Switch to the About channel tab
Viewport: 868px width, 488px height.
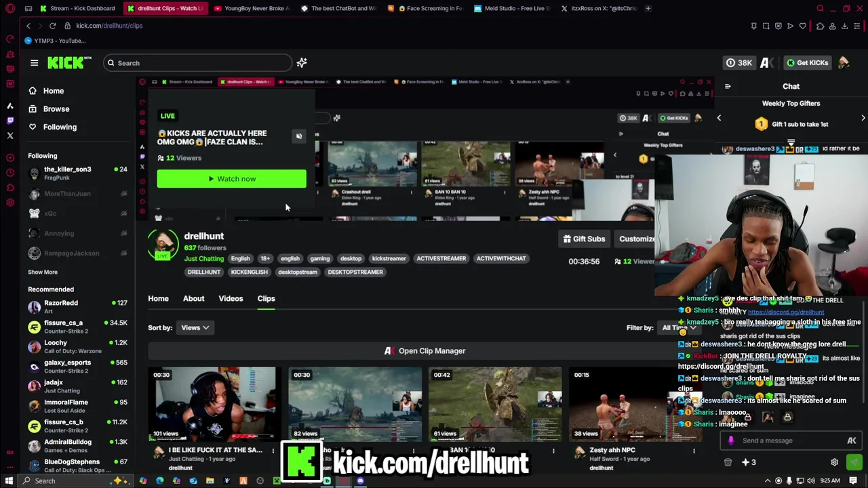[193, 299]
